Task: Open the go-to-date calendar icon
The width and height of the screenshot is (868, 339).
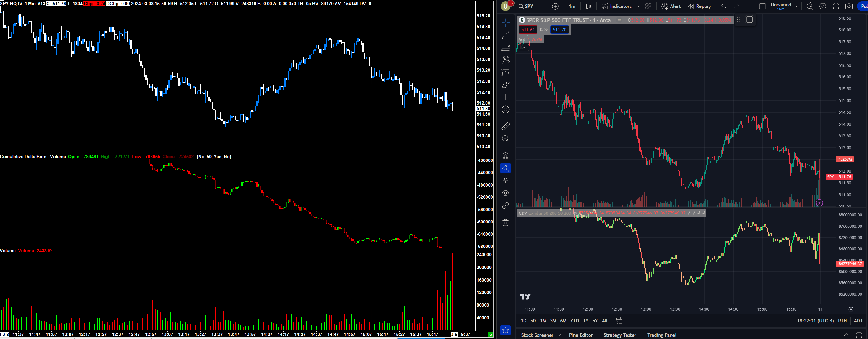Action: tap(619, 321)
